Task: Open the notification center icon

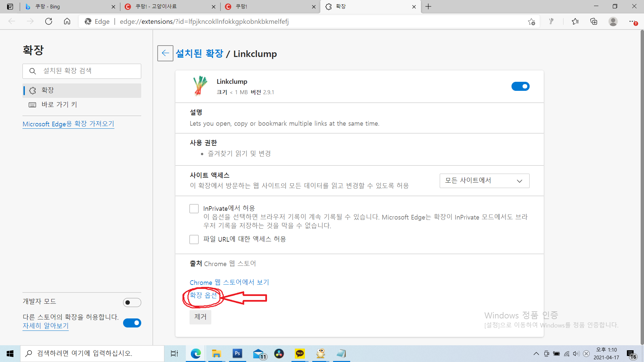Action: [x=632, y=354]
